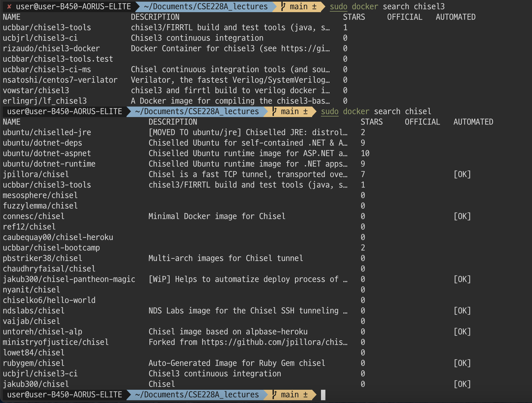The width and height of the screenshot is (532, 403).
Task: Click 'ministryofjustice/chisel' row name
Action: [x=56, y=342]
